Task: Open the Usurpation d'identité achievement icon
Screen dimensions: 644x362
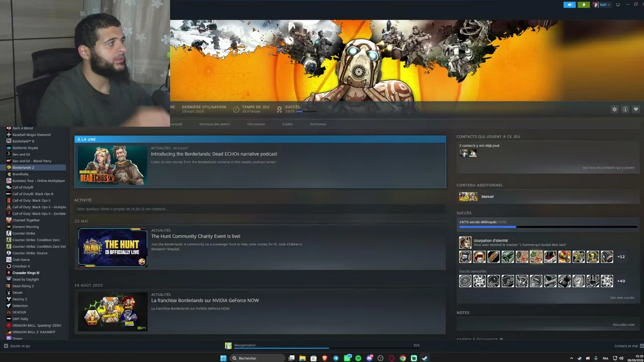Action: click(465, 243)
